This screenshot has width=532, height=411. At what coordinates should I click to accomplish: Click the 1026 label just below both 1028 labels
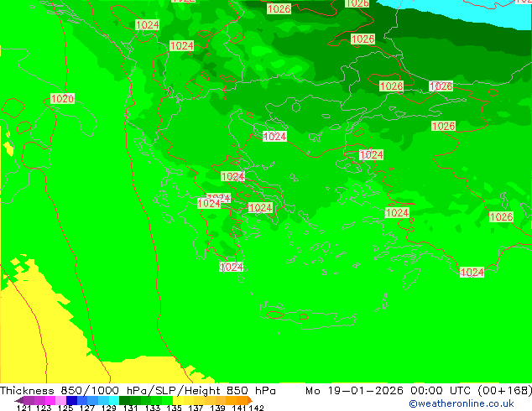[x=443, y=126]
